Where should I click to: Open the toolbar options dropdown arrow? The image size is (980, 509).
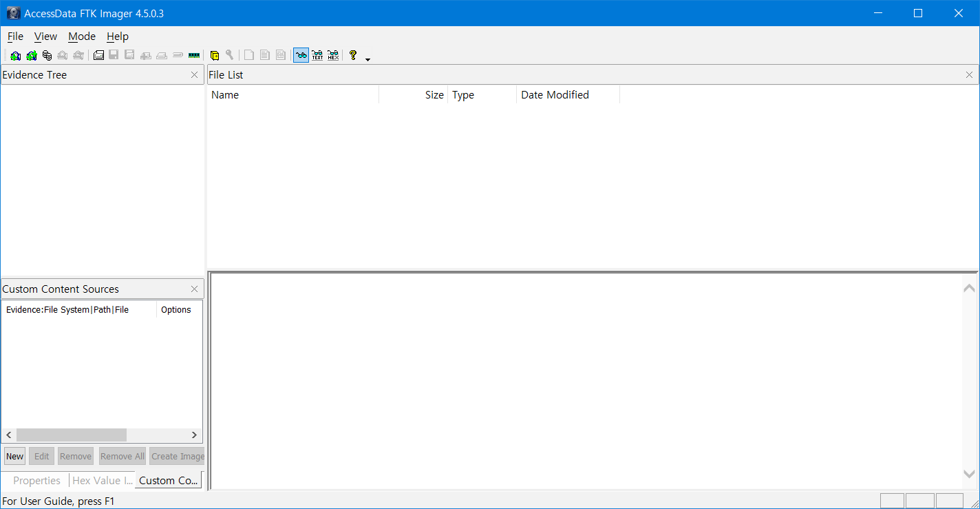point(367,59)
